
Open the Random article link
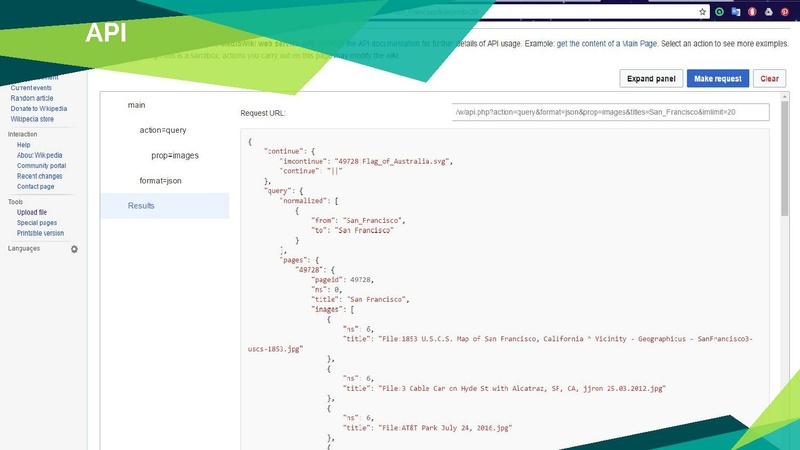click(x=34, y=98)
